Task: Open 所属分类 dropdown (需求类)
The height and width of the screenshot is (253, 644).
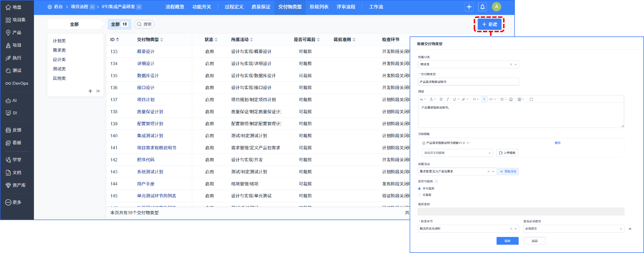Action: click(468, 64)
